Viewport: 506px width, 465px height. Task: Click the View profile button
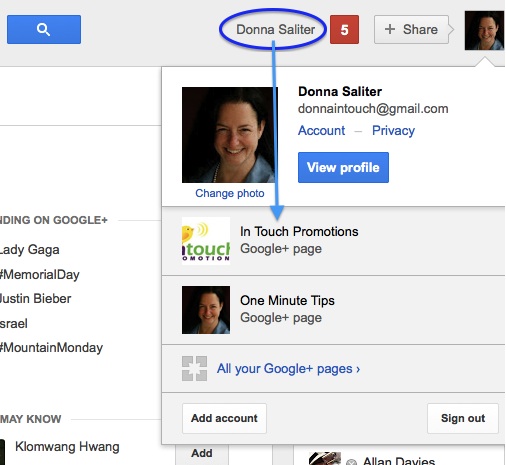click(x=343, y=167)
